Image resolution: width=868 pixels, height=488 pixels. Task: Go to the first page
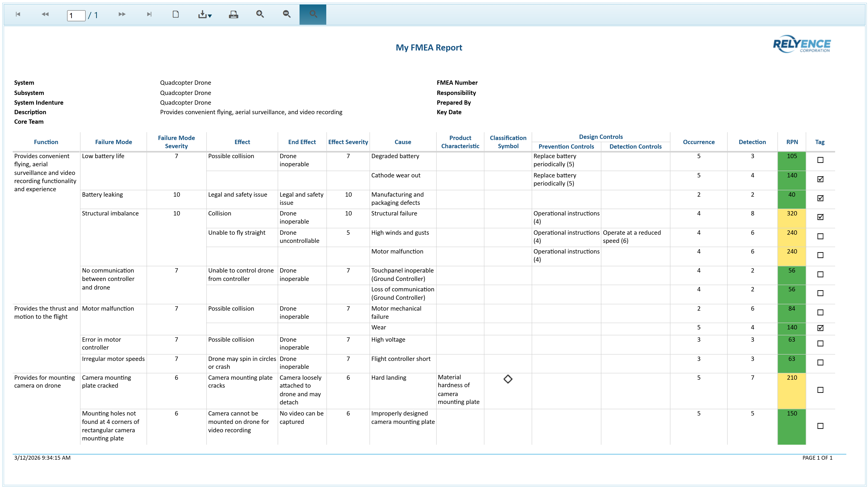18,14
